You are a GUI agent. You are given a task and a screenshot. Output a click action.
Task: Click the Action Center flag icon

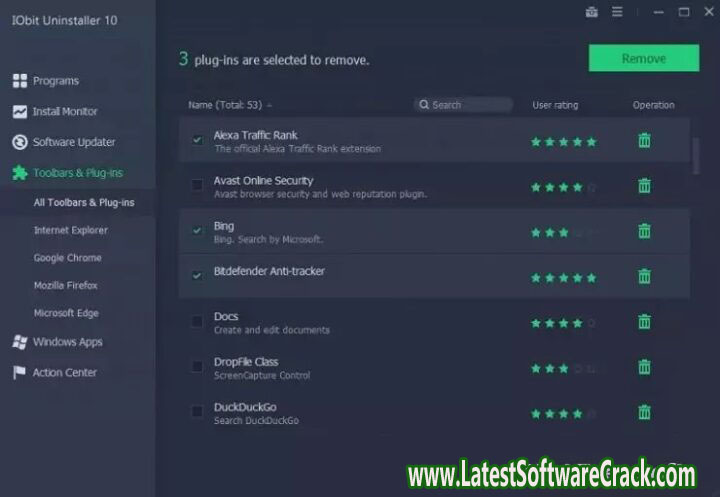[19, 373]
